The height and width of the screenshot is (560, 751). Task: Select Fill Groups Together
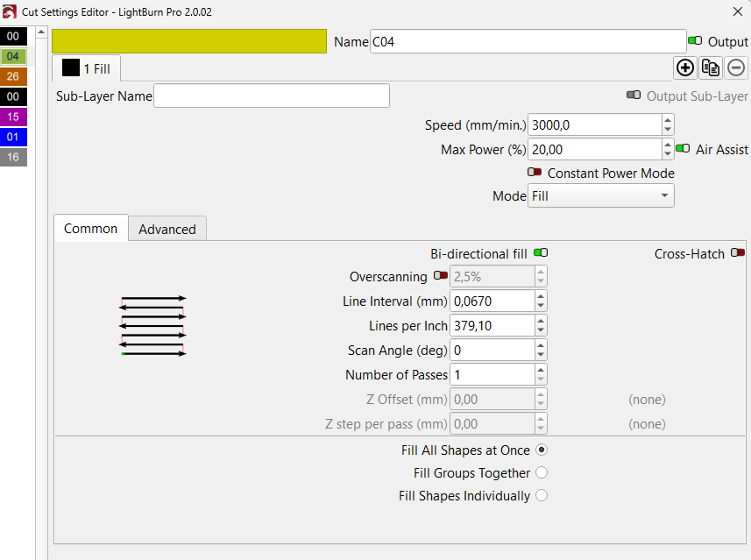click(542, 473)
